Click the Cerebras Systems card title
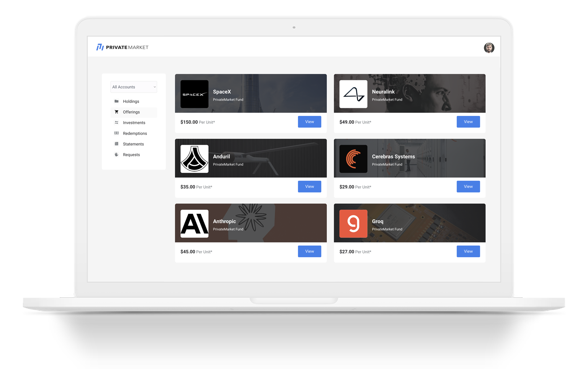588x369 pixels. 393,157
